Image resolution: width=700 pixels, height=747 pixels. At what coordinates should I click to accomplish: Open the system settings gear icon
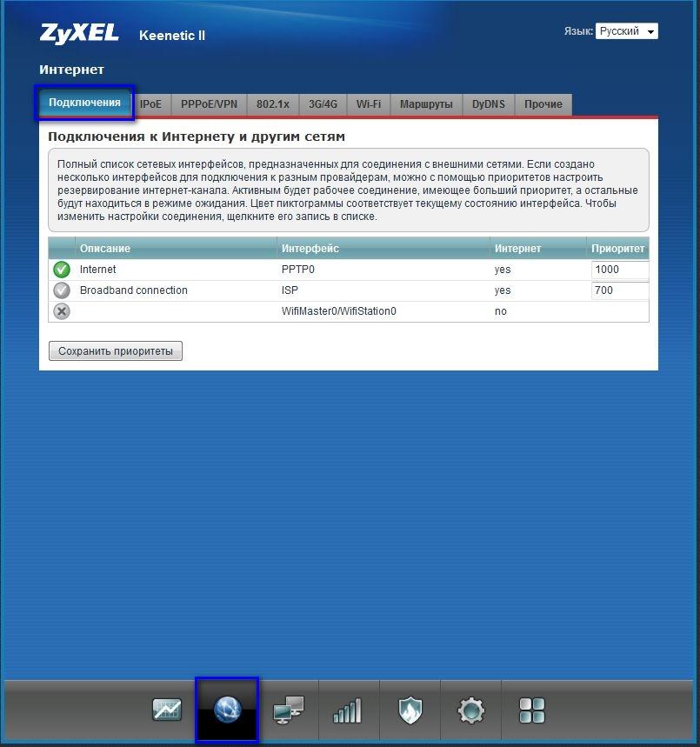pyautogui.click(x=470, y=710)
